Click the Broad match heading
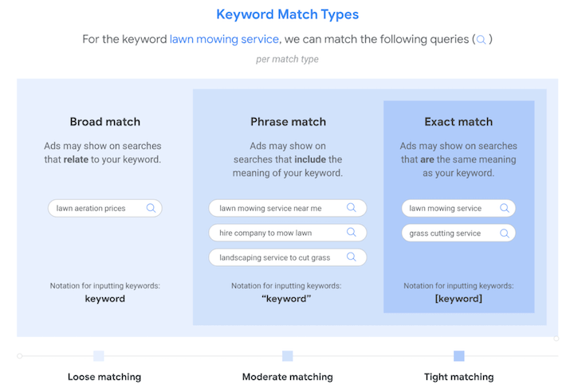The height and width of the screenshot is (392, 574). tap(105, 122)
